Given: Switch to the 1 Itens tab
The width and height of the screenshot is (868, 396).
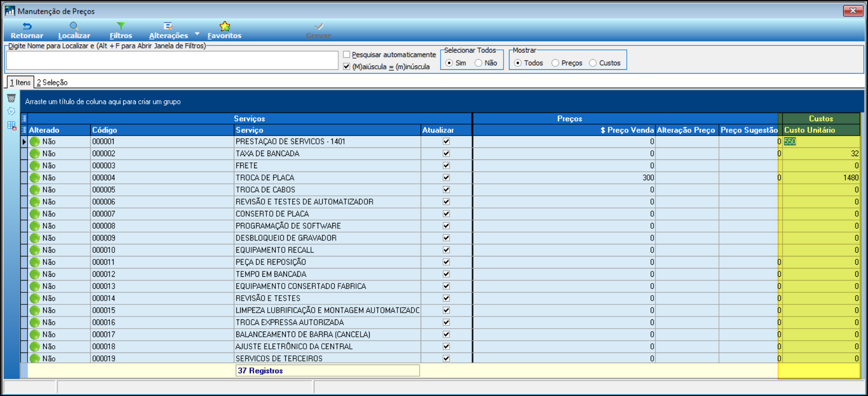Looking at the screenshot, I should [x=20, y=82].
